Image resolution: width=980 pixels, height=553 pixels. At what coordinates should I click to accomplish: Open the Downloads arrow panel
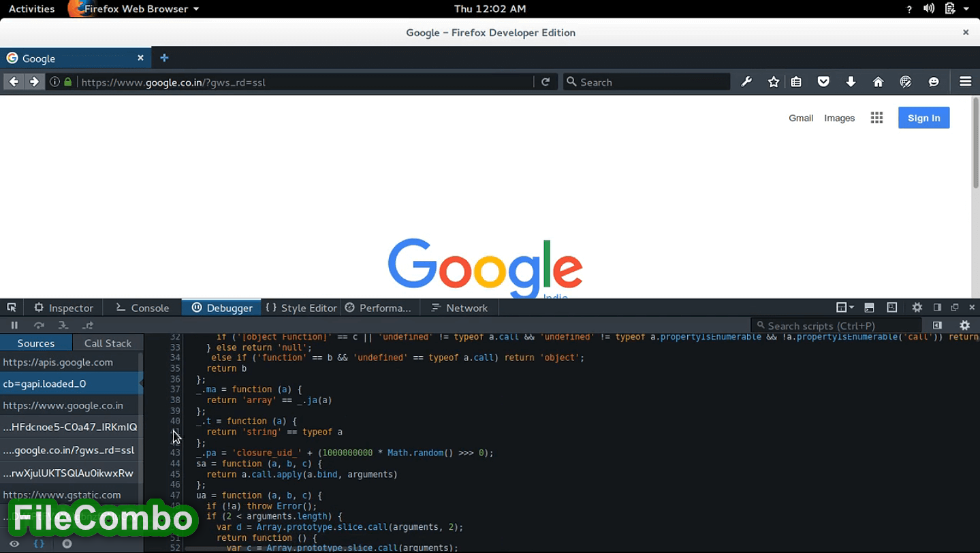(851, 82)
